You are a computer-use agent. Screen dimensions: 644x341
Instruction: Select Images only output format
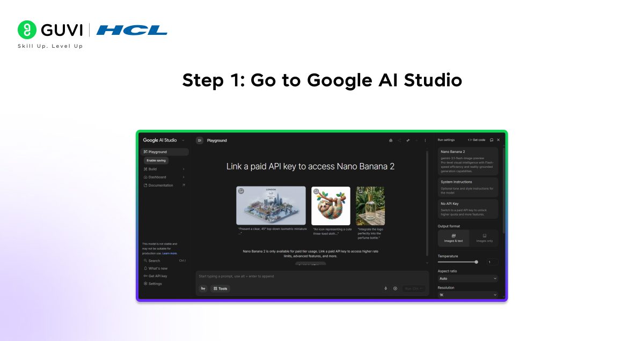[x=484, y=238]
